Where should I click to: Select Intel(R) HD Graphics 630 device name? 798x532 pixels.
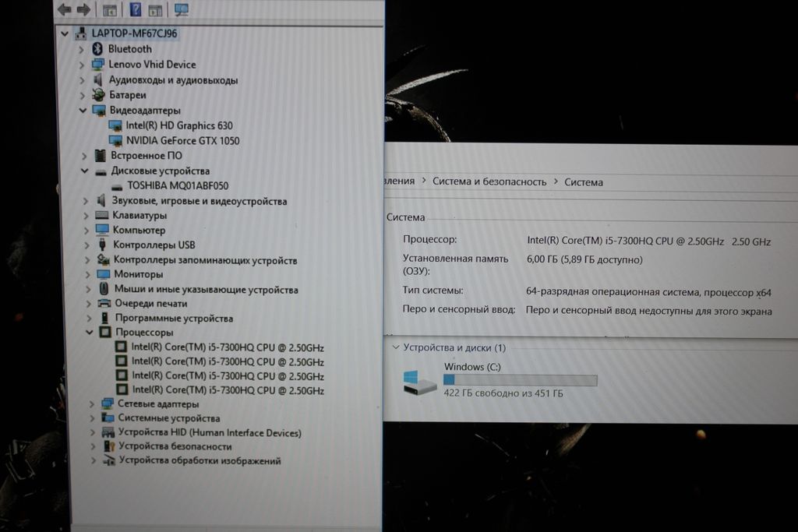(179, 125)
